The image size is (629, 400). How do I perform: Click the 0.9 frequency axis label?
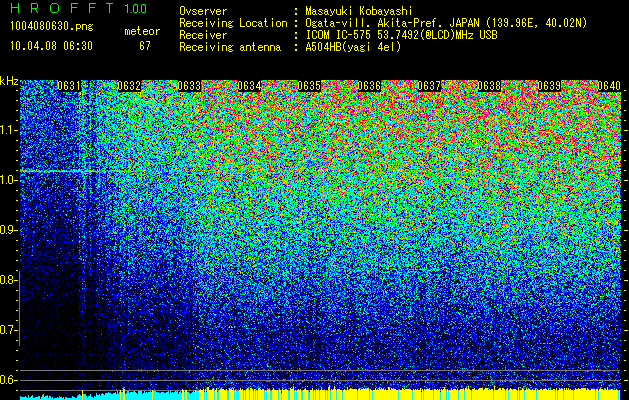click(9, 230)
